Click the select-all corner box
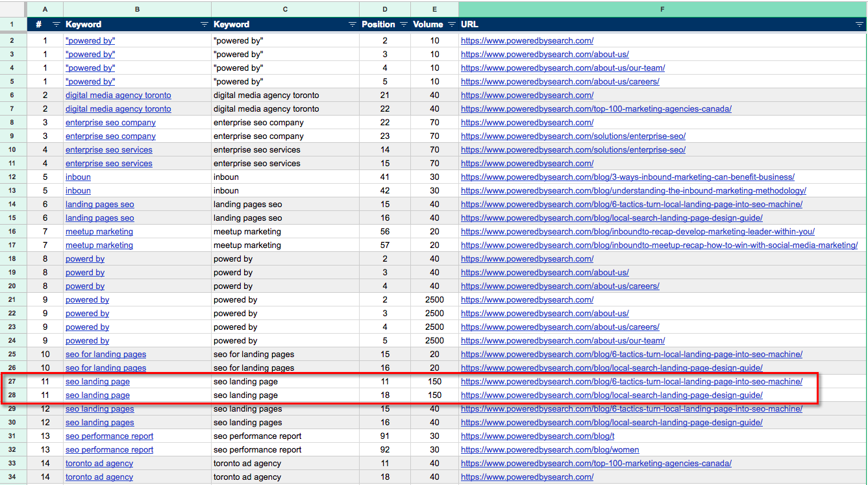 tap(13, 9)
